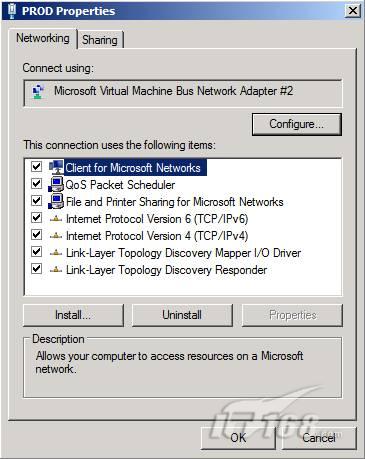
Task: Click the Topology Discovery Mapper driver icon
Action: pyautogui.click(x=56, y=253)
